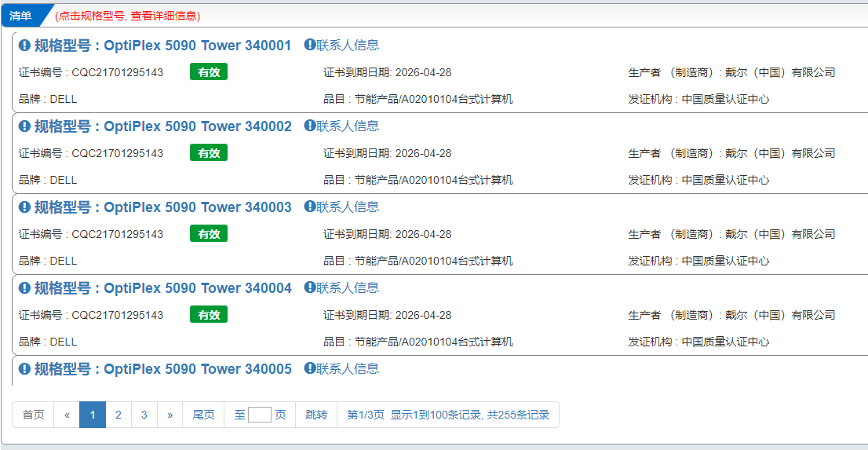The width and height of the screenshot is (868, 450).
Task: Click 品目 节能产品 text in 340001 card
Action: coord(418,100)
